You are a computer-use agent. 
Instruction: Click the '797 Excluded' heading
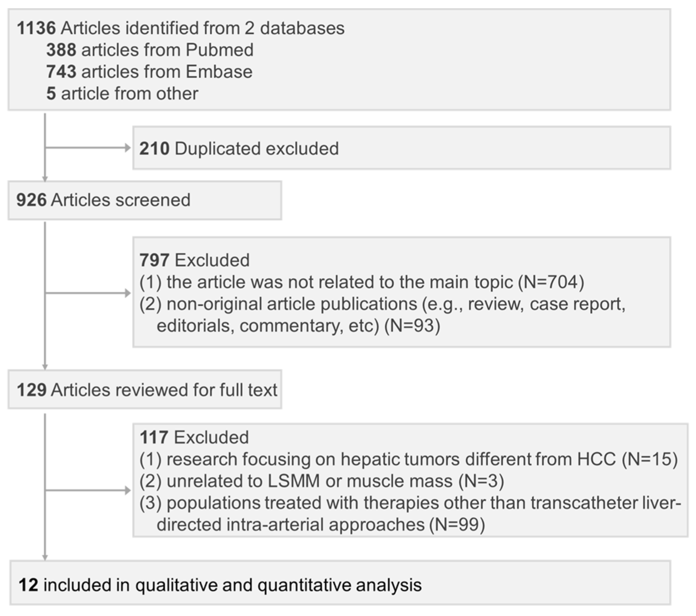[194, 260]
